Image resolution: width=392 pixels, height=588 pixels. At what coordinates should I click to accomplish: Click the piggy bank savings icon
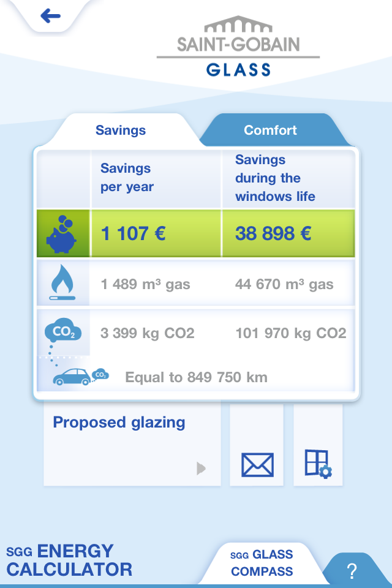61,235
